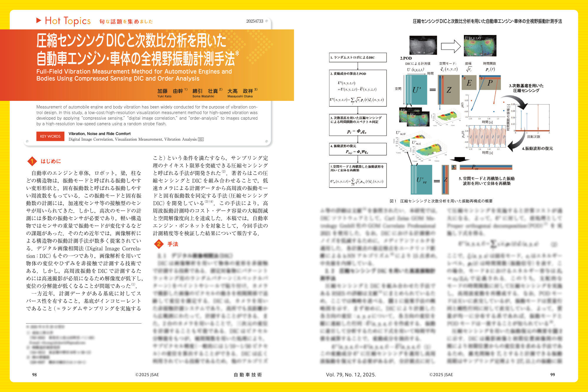Click the orange diamond numbered 2 beside 手法

pos(159,244)
